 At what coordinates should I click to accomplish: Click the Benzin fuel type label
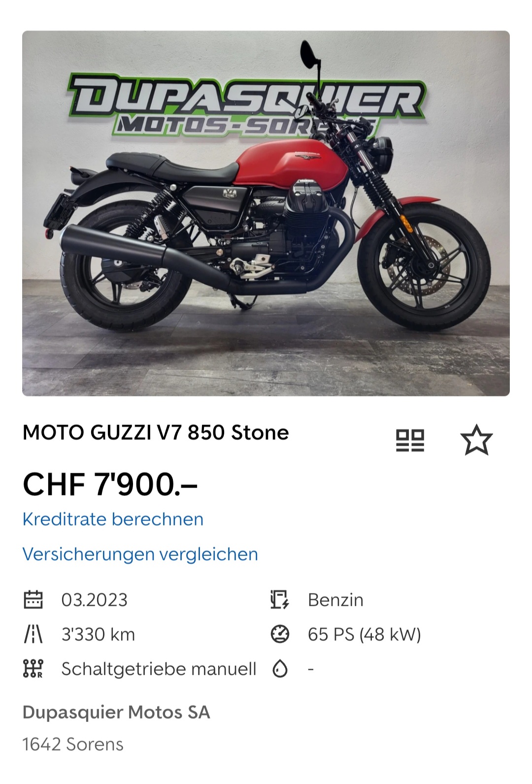(335, 600)
